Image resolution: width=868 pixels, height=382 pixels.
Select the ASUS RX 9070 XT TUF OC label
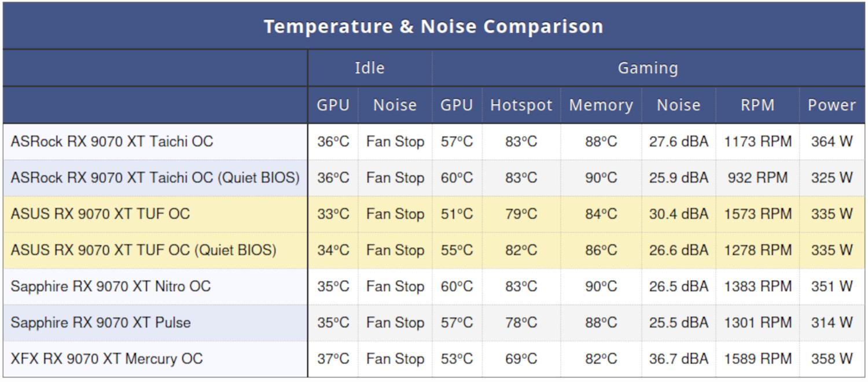pos(100,214)
